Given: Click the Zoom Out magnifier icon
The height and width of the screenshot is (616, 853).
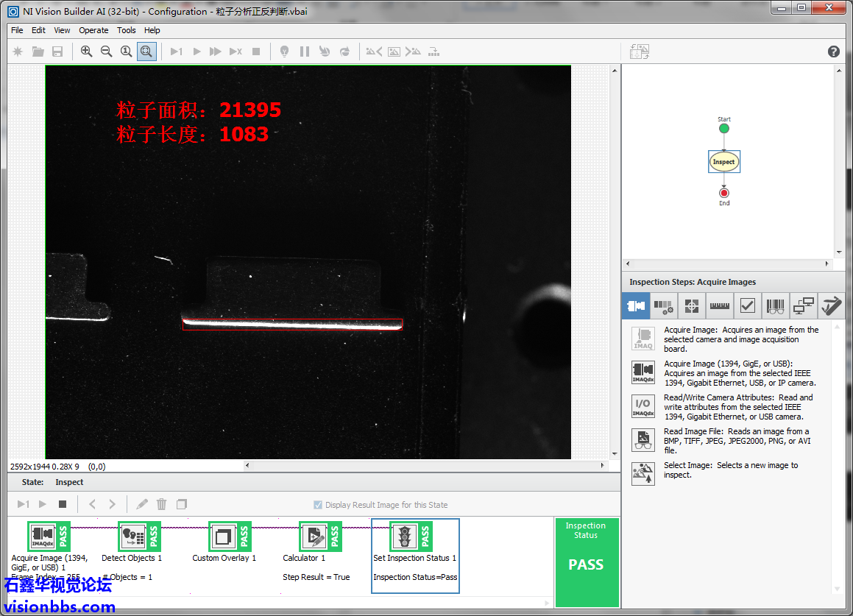Looking at the screenshot, I should pos(106,52).
